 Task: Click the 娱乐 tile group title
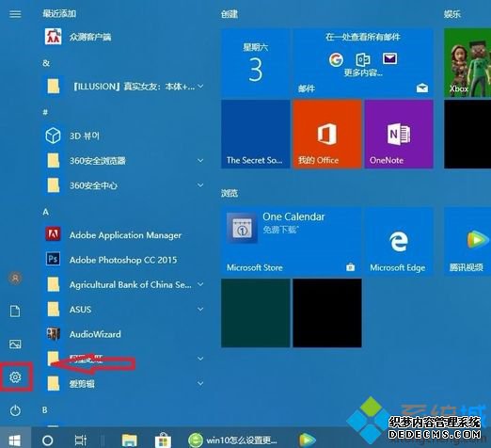coord(452,14)
